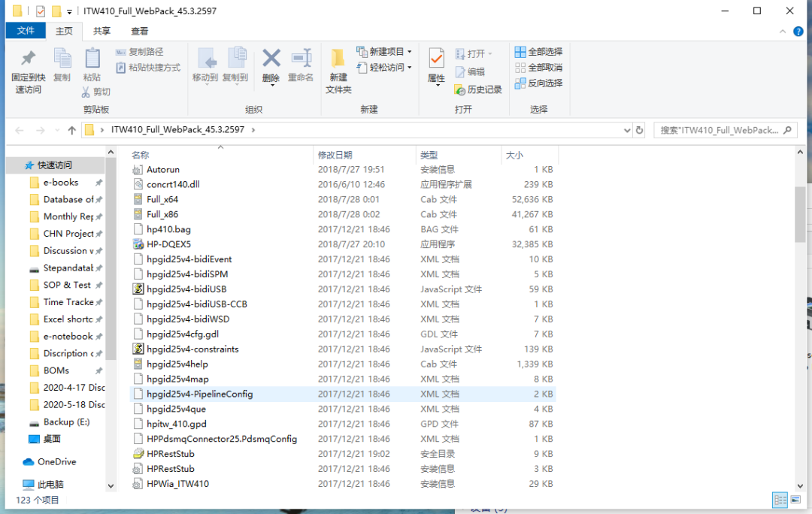Switch to the 查看 ribbon tab

139,31
